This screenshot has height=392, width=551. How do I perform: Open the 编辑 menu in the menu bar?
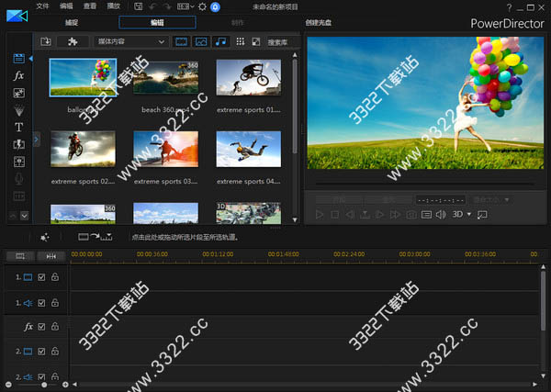pos(66,6)
